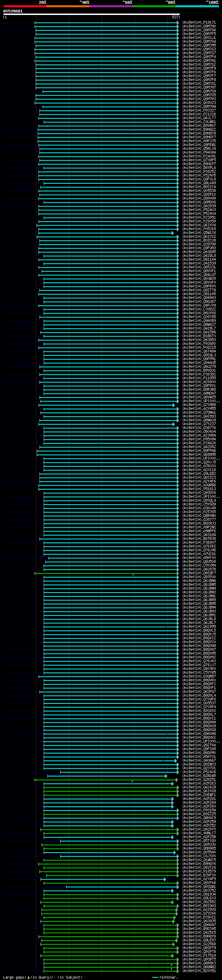Click hit label UniRef100_Q9SQF7
Image resolution: width=222 pixels, height=980 pixels.
[199, 573]
